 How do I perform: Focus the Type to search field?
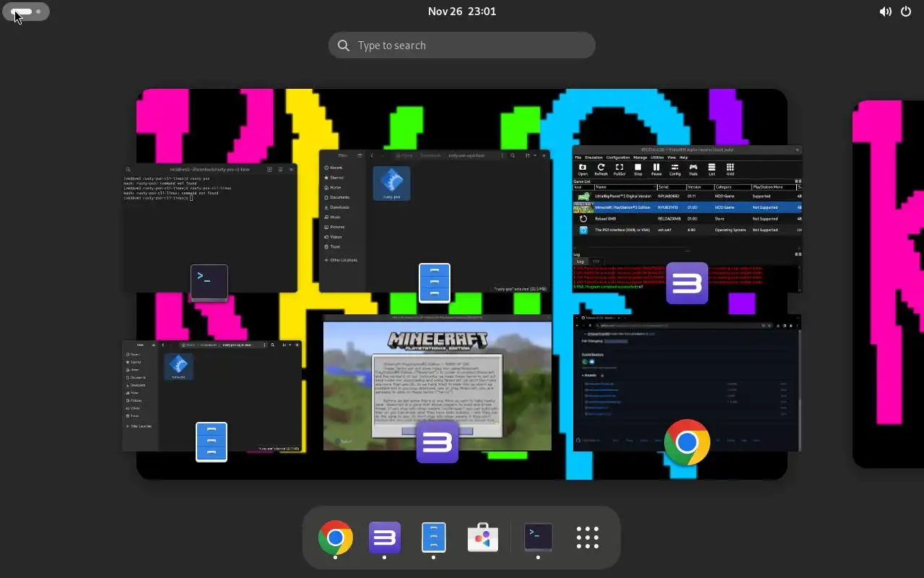pos(462,45)
